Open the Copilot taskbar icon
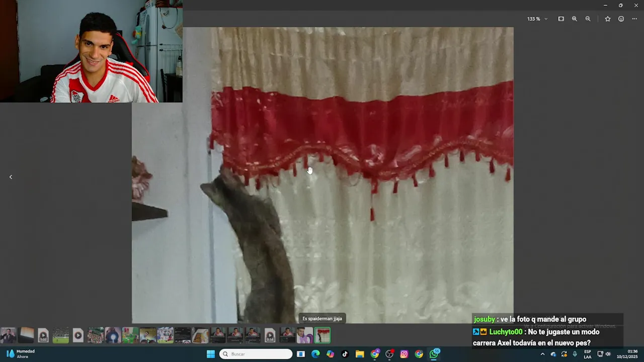This screenshot has width=644, height=362. pos(330,354)
